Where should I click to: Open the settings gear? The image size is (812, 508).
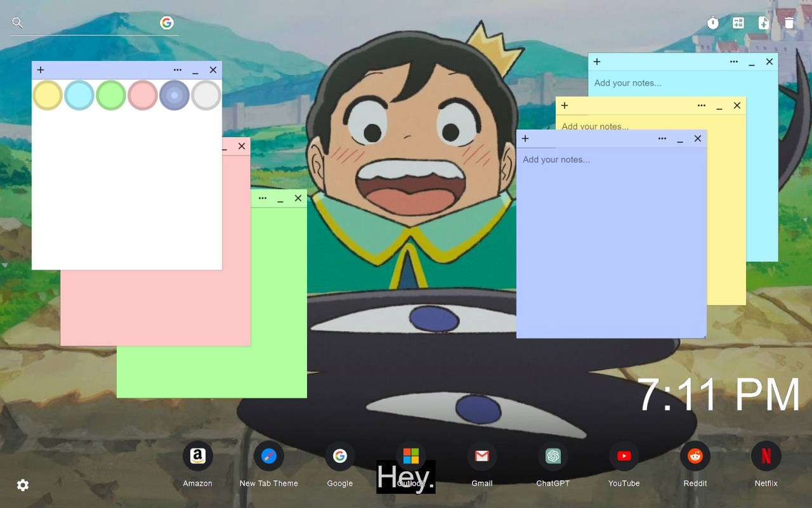pyautogui.click(x=23, y=485)
